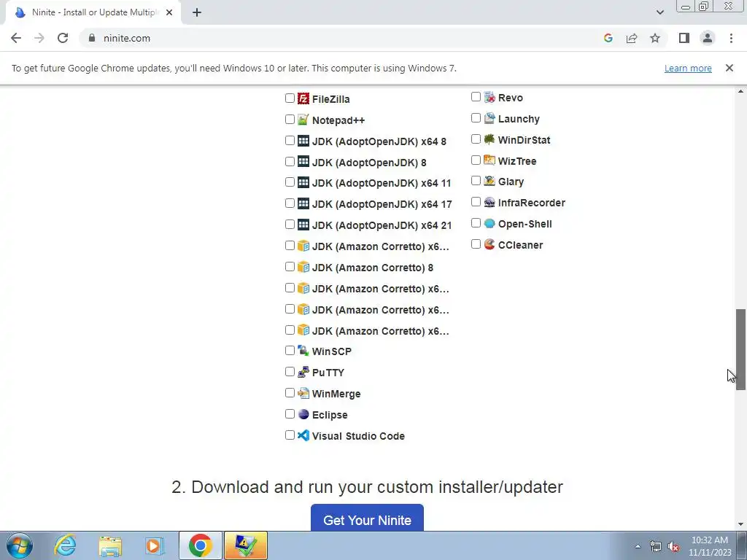Click the WinDirStat tree icon
Viewport: 747px width, 560px height.
(x=489, y=139)
